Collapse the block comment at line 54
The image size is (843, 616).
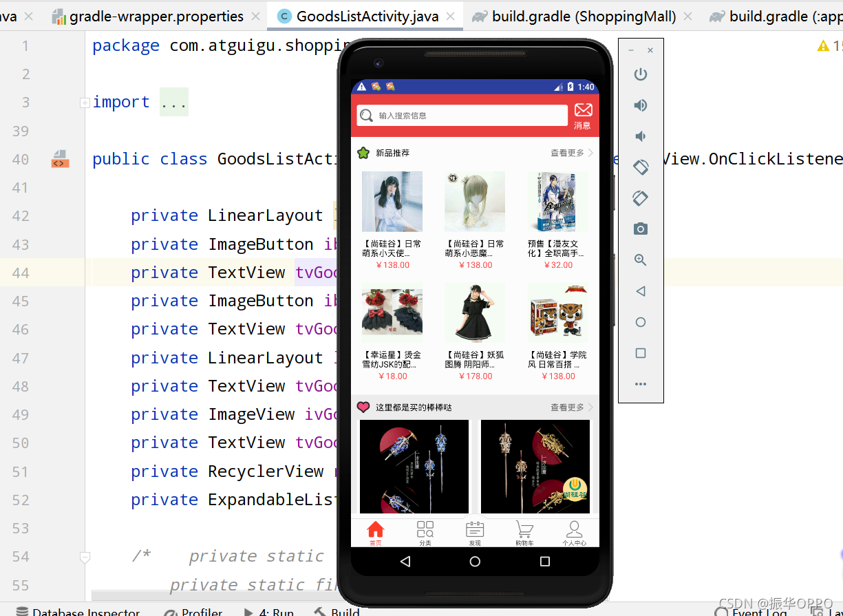tap(85, 557)
